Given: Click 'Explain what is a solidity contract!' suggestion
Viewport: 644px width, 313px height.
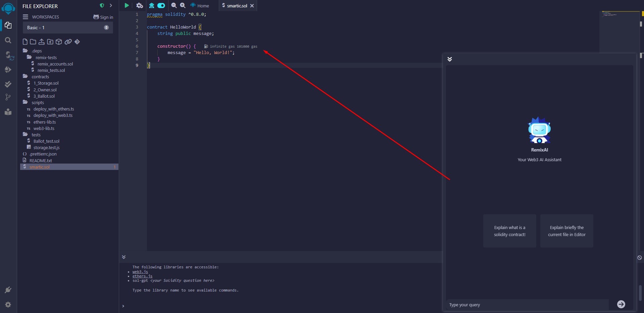Looking at the screenshot, I should 509,231.
